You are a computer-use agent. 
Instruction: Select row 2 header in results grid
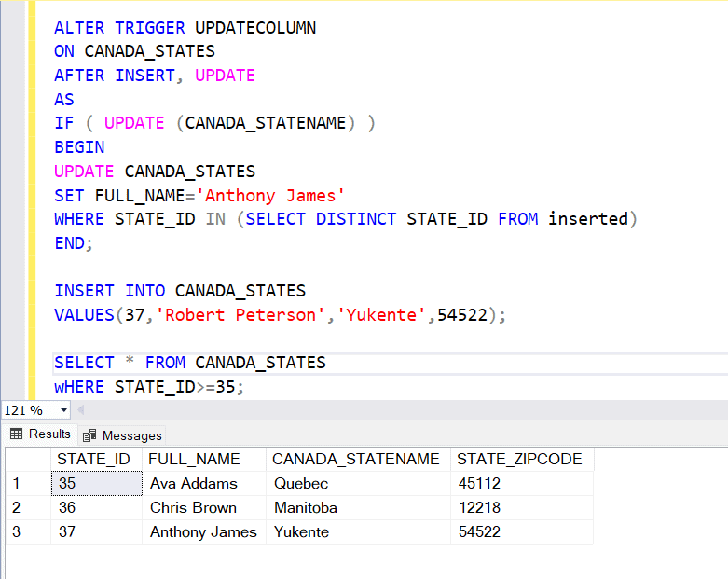tap(28, 507)
